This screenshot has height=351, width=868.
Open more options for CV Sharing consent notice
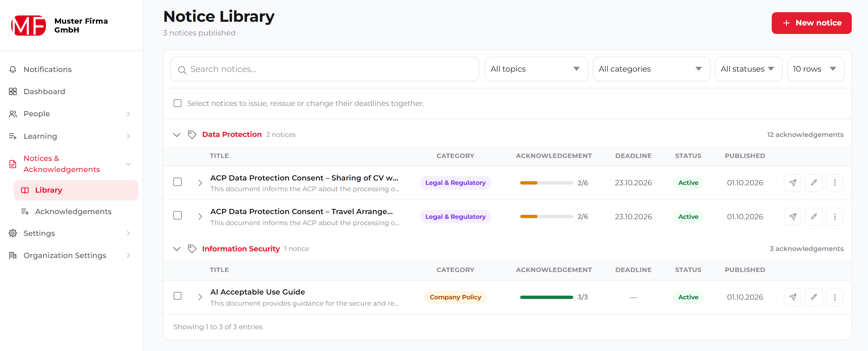pos(834,183)
